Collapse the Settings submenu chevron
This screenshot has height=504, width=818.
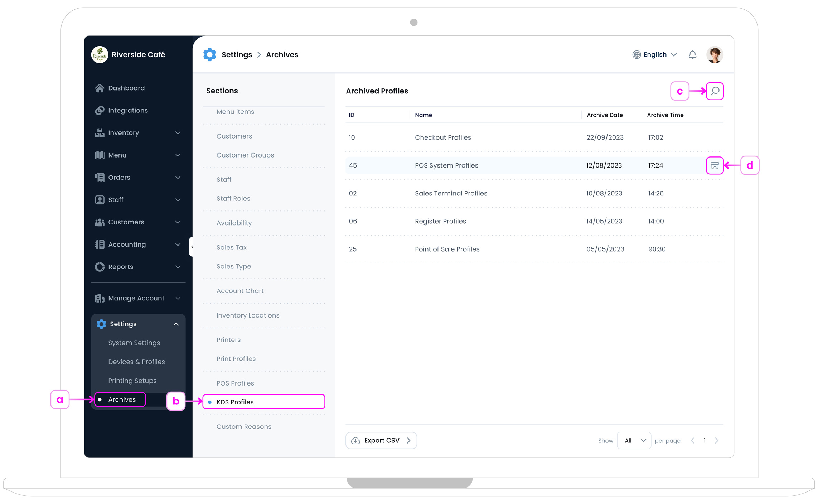[176, 324]
